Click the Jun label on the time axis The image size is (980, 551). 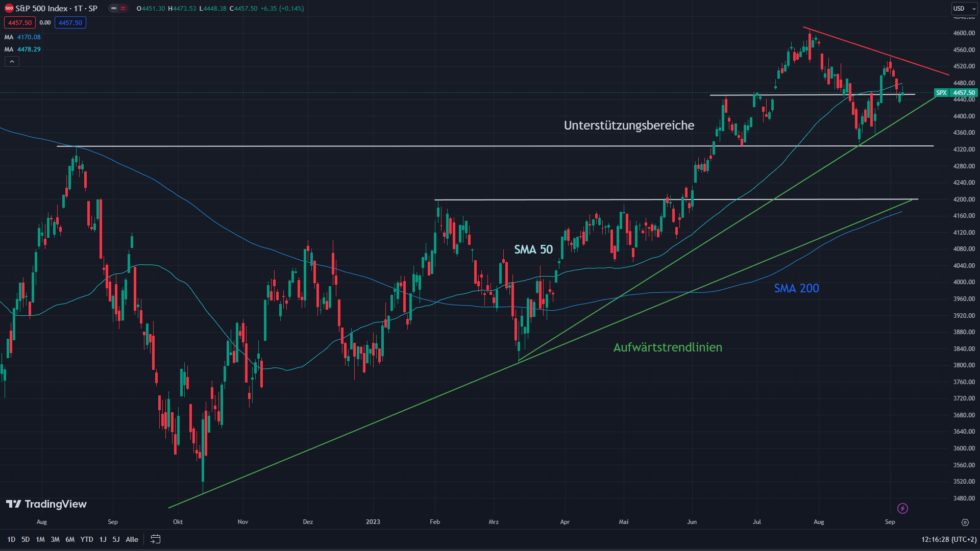[692, 522]
